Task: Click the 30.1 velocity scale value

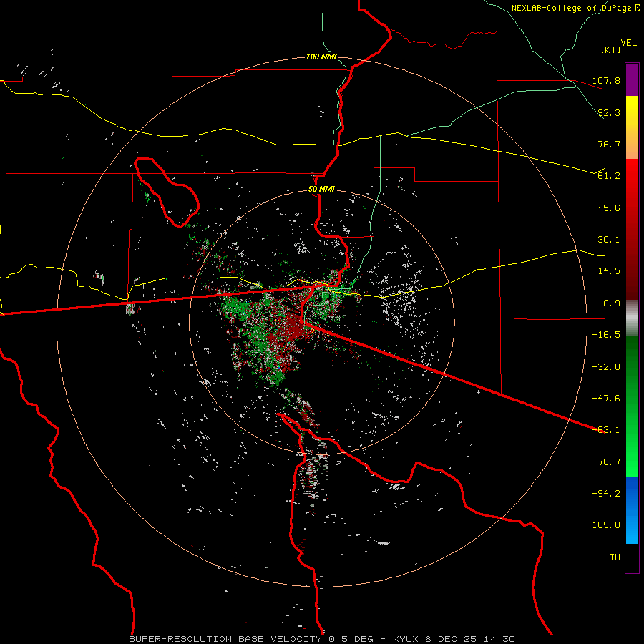Action: tap(609, 240)
